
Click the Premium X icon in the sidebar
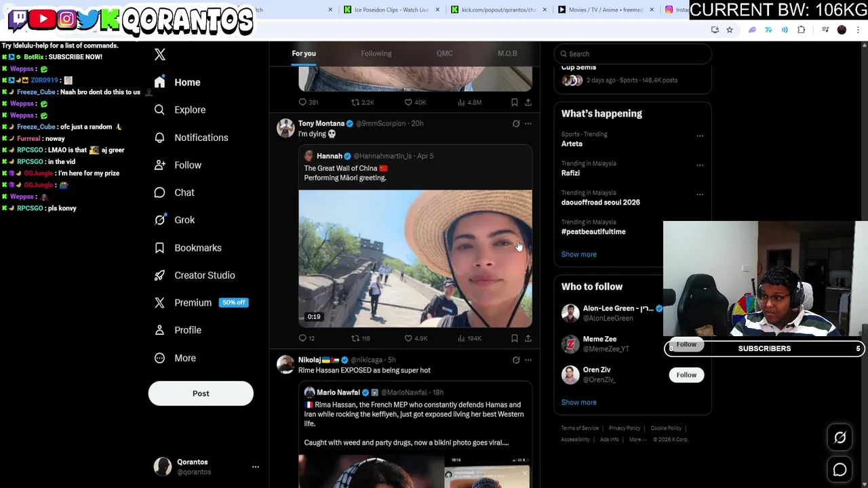[x=159, y=303]
